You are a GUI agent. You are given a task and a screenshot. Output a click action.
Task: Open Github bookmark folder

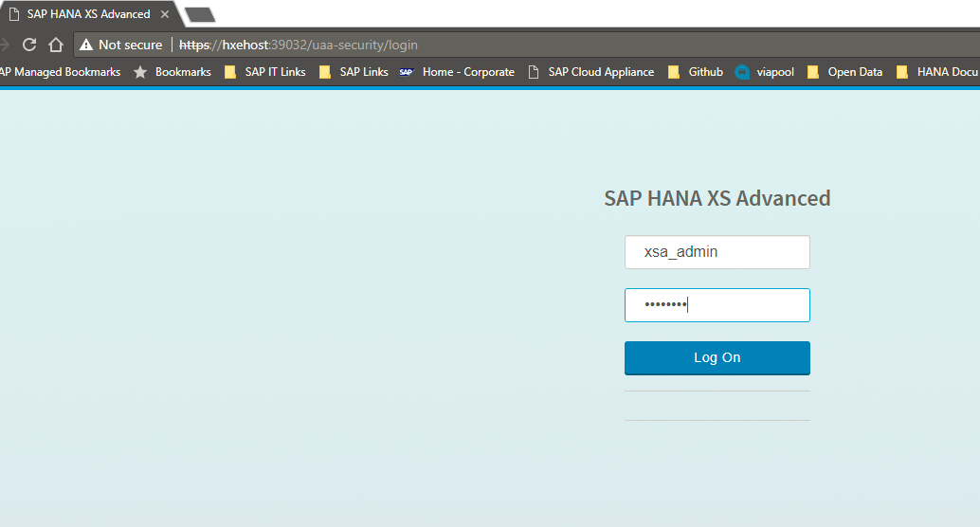point(696,72)
